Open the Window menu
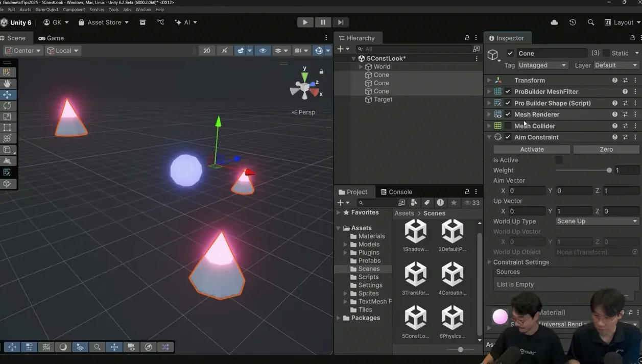642x364 pixels. 143,10
